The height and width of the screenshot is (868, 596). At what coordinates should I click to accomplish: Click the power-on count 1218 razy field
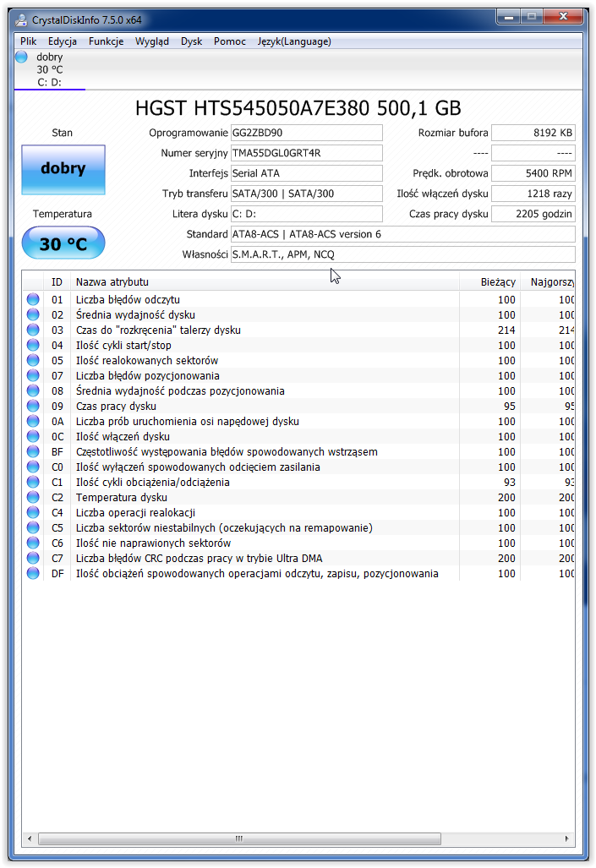click(533, 194)
